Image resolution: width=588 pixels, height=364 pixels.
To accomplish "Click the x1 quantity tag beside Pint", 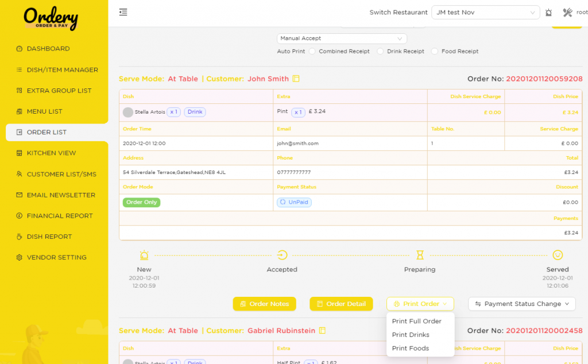I will [298, 112].
